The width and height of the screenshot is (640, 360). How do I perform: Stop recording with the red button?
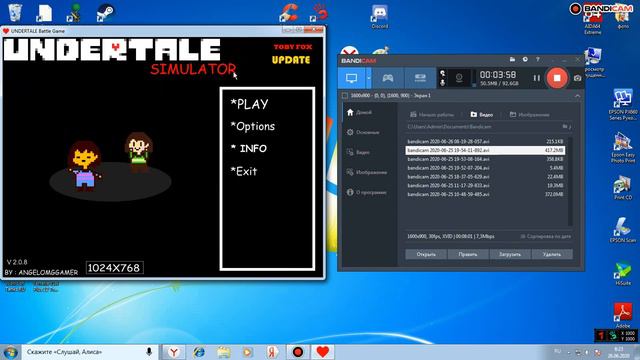click(x=557, y=78)
